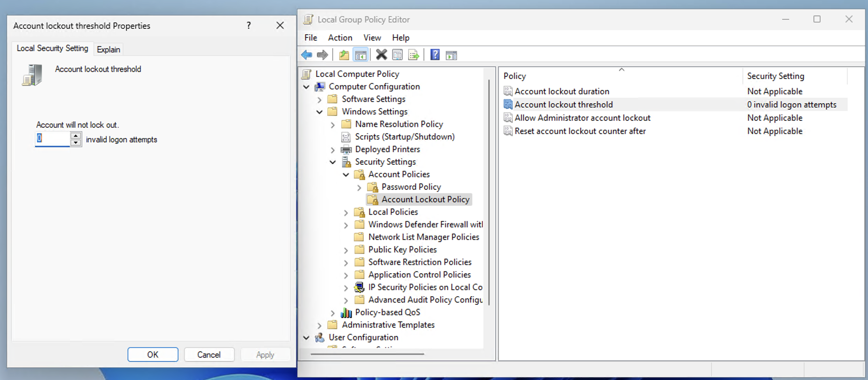Expand the Password Policy tree node

(359, 188)
